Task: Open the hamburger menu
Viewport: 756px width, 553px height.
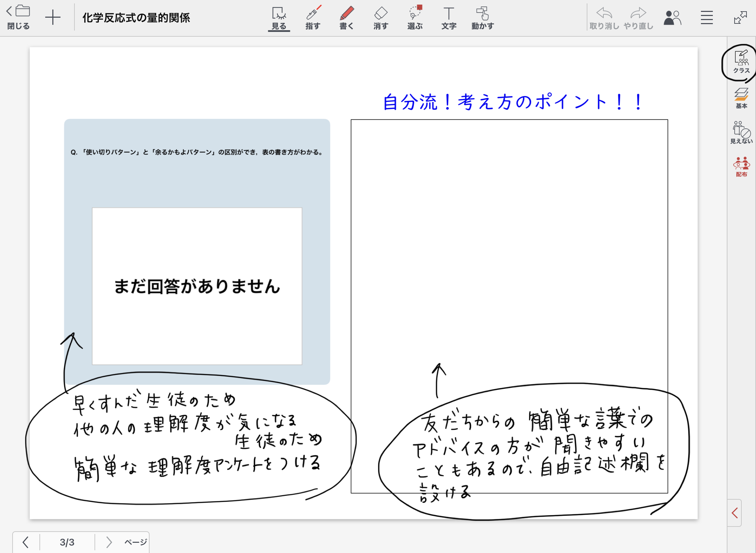Action: click(706, 18)
